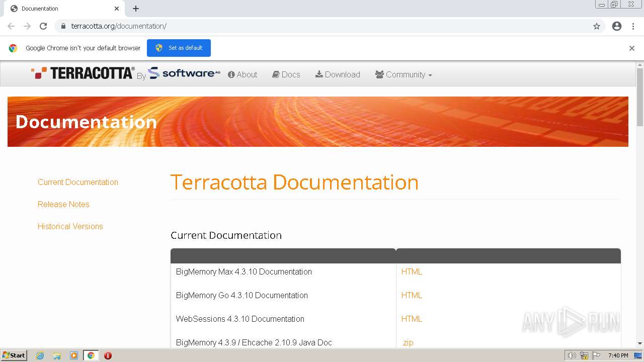The height and width of the screenshot is (362, 644).
Task: Click the padlock site info icon
Action: pos(63,26)
